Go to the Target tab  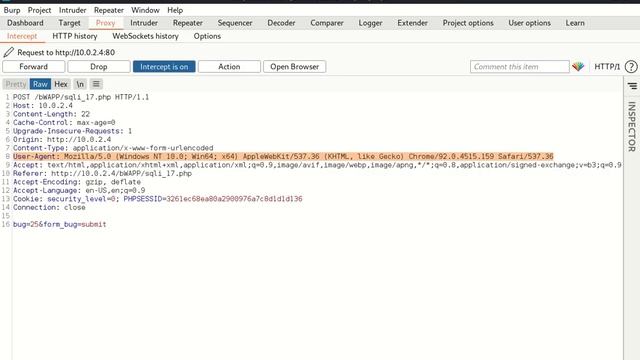[69, 23]
